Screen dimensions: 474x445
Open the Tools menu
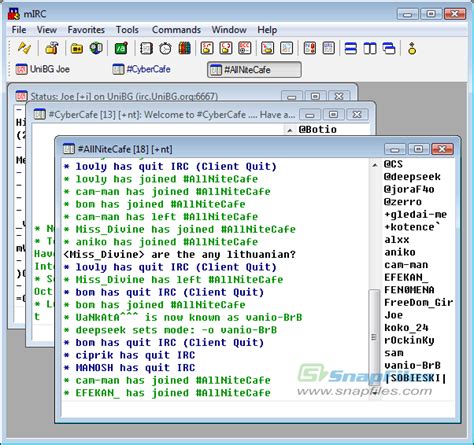click(x=127, y=30)
